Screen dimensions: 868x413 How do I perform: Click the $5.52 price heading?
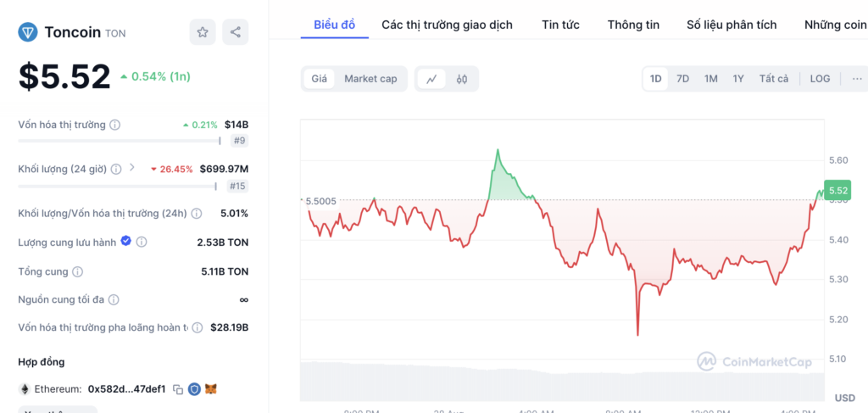[64, 76]
